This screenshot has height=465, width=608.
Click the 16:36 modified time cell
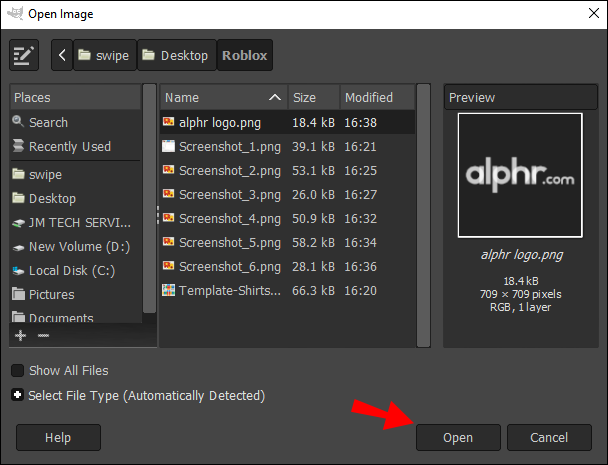click(x=361, y=266)
